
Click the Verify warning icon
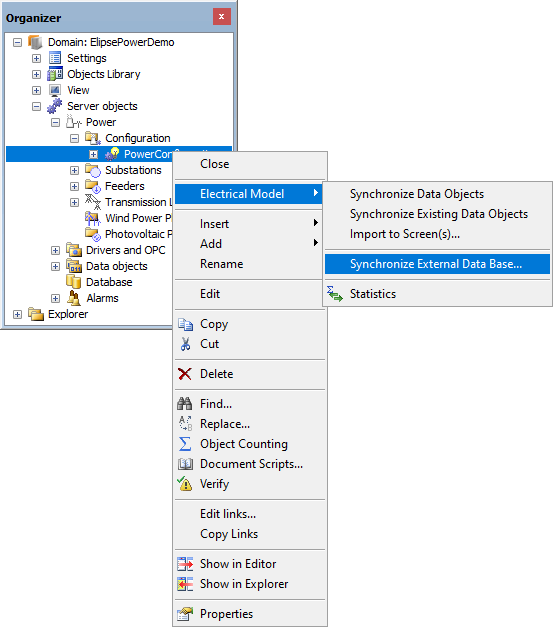185,483
